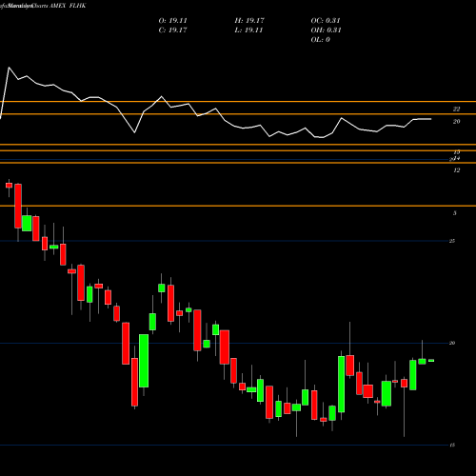Select the last small green candle at far right
The width and height of the screenshot is (476, 476).
click(431, 361)
